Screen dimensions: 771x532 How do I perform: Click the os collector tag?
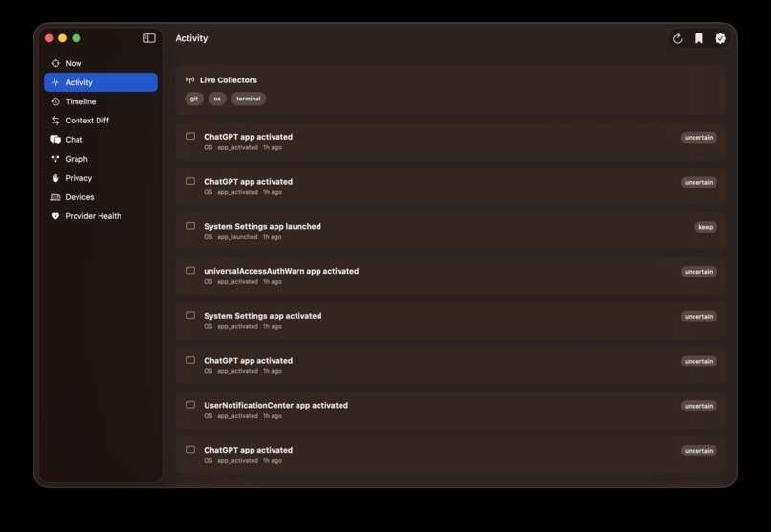coord(217,99)
